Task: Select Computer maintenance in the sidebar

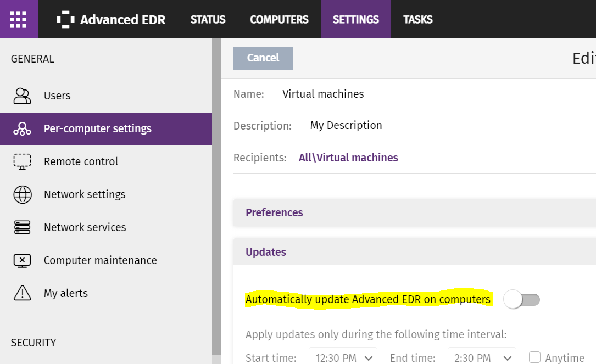Action: (x=105, y=260)
